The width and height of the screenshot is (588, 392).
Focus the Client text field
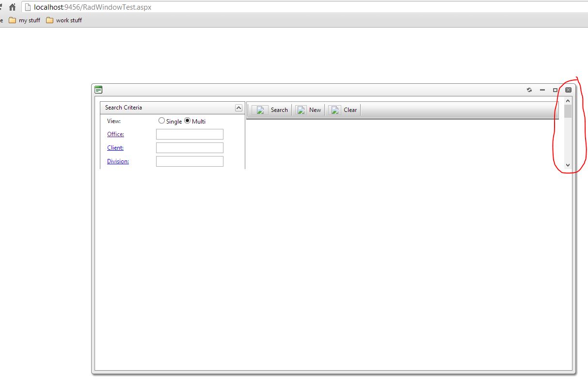point(190,148)
